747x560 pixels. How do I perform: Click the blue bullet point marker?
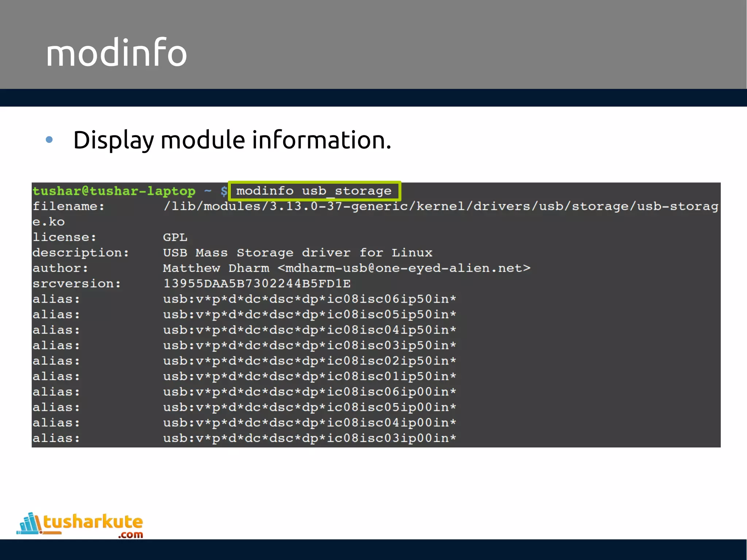click(x=49, y=140)
